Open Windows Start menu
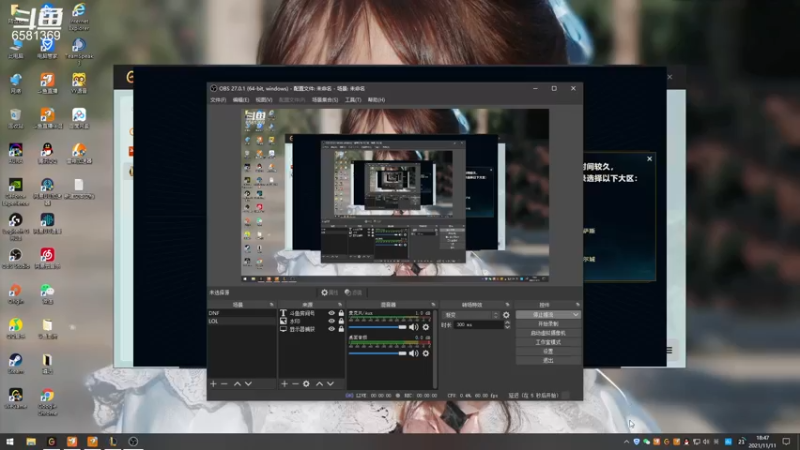This screenshot has height=450, width=800. (10, 442)
